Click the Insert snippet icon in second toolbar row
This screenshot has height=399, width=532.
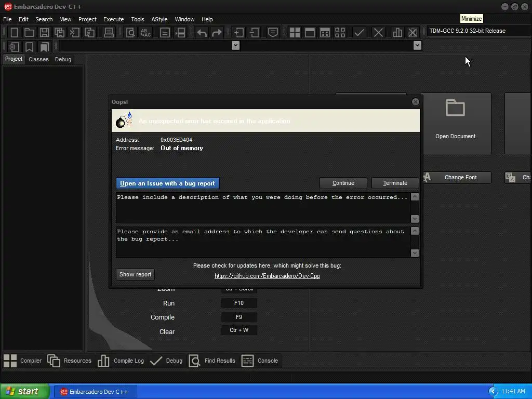14,47
